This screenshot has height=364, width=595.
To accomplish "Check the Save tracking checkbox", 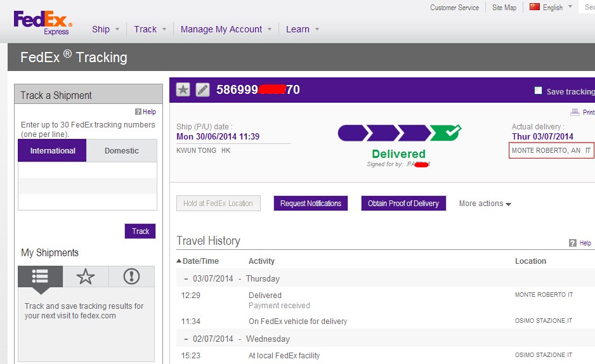I will [538, 91].
